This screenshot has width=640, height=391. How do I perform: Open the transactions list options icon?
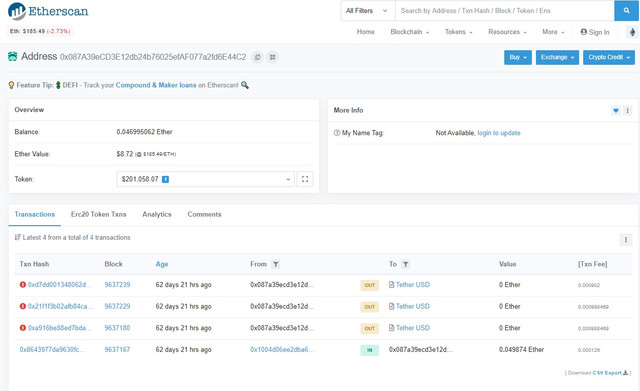pos(626,240)
